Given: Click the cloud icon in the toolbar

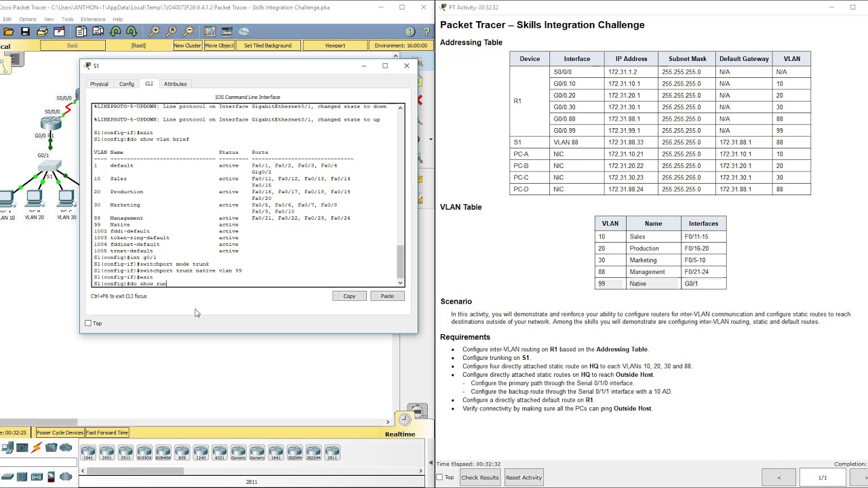Looking at the screenshot, I should [243, 31].
